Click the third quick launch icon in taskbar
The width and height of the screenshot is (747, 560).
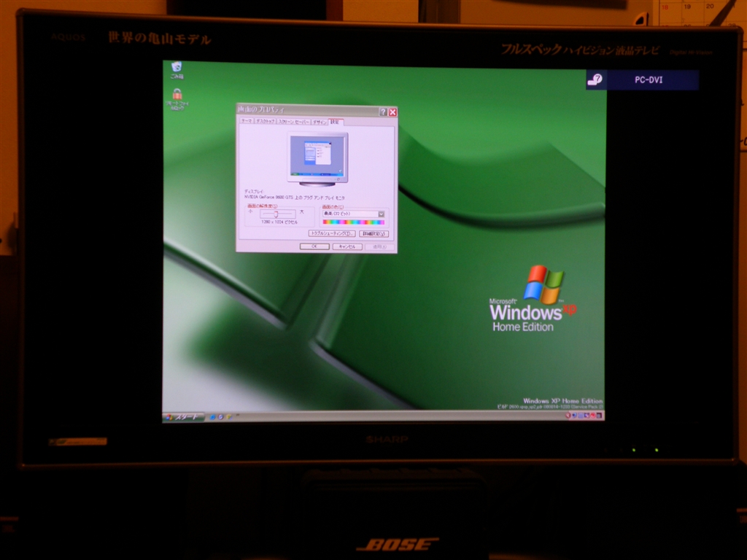click(228, 417)
